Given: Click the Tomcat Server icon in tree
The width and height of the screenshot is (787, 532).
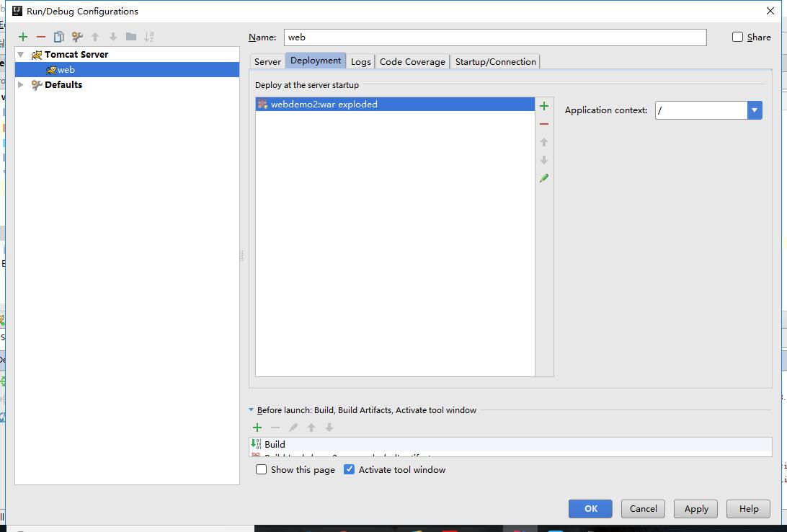Looking at the screenshot, I should pyautogui.click(x=36, y=55).
